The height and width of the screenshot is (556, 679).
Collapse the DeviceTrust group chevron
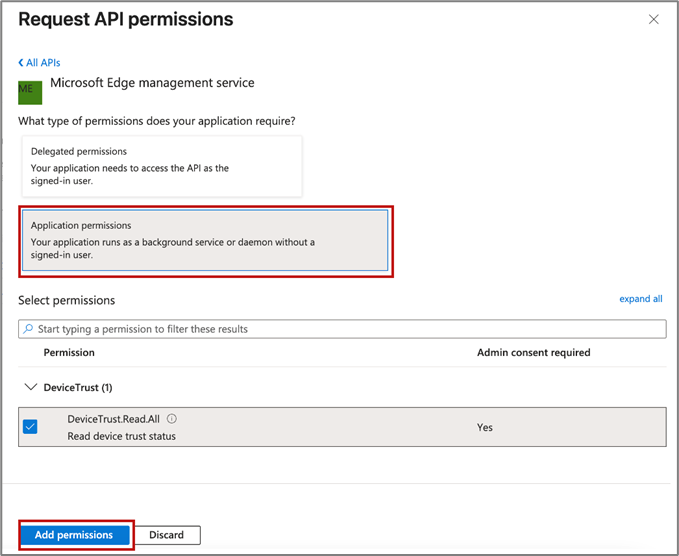tap(29, 387)
